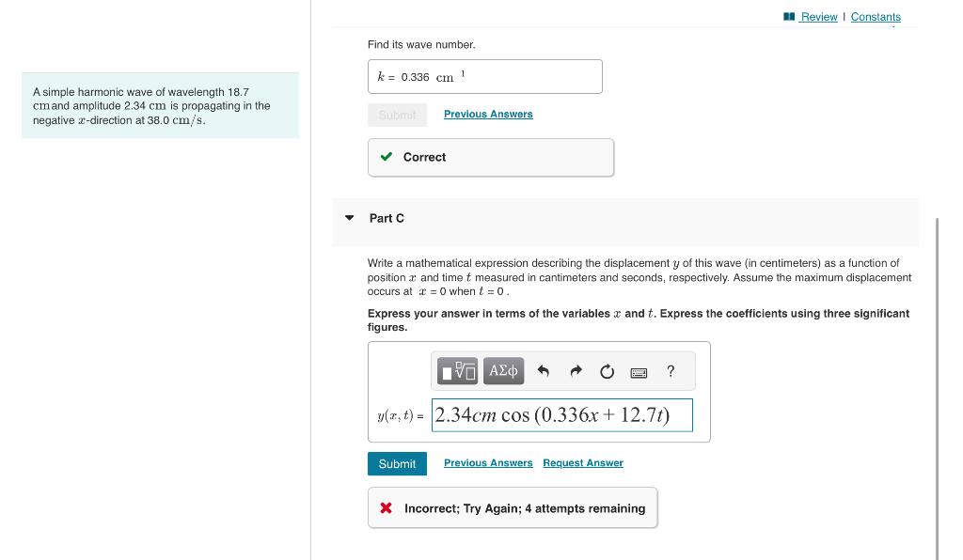Click the red Incorrect X icon
Screen dimensions: 963x560
[385, 507]
